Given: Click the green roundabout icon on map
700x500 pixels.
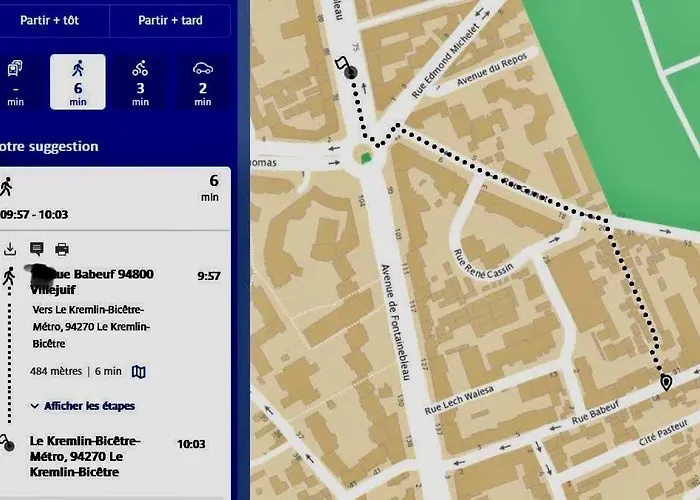Looking at the screenshot, I should coord(366,157).
